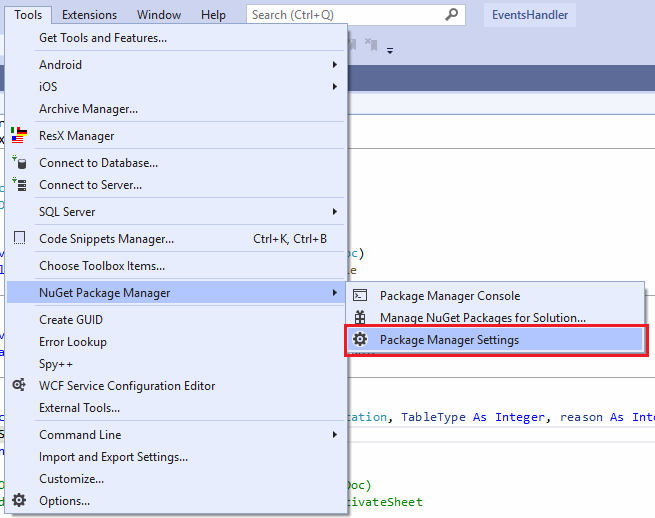
Task: Click the word reason in code
Action: (581, 416)
